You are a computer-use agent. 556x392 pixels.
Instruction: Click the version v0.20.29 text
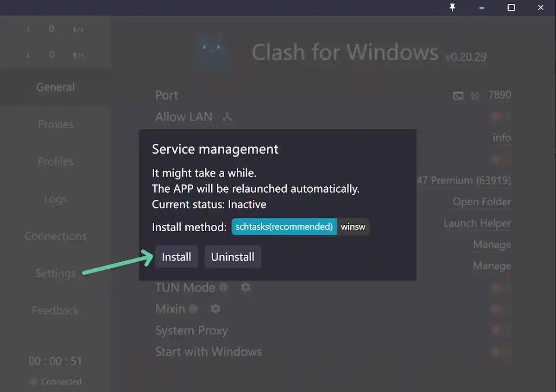(x=466, y=57)
